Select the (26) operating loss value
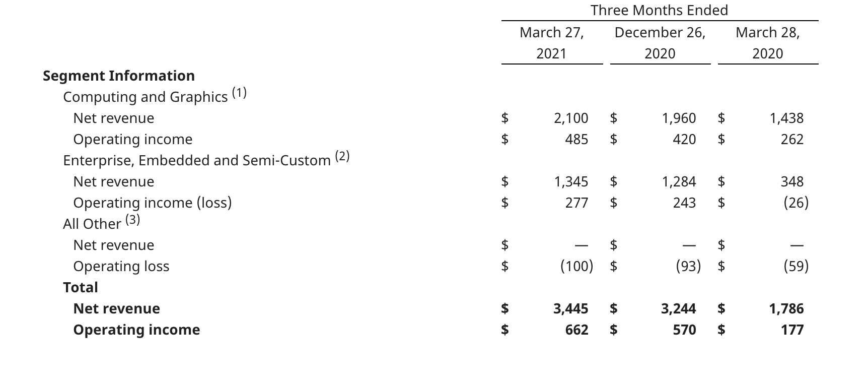Image resolution: width=868 pixels, height=383 pixels. tap(796, 203)
